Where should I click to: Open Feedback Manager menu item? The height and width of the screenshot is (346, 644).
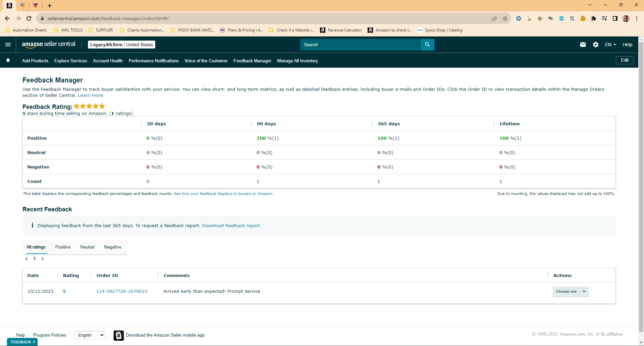[x=252, y=61]
